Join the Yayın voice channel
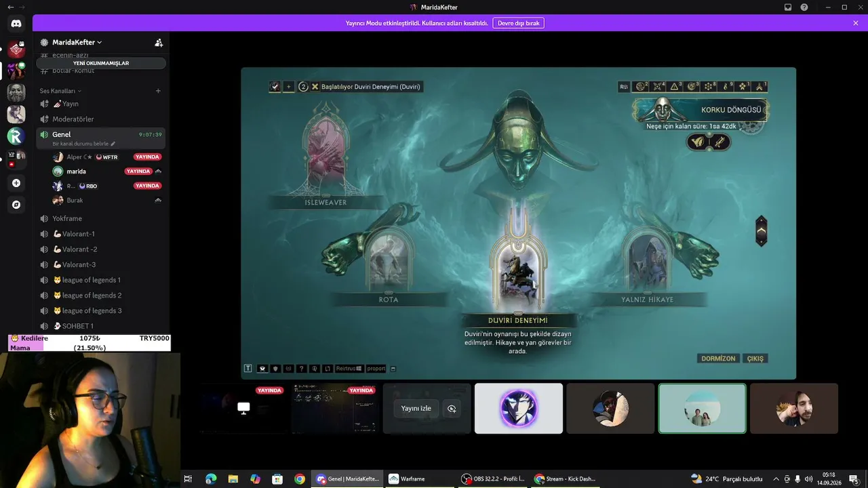Viewport: 868px width, 488px height. 100,104
